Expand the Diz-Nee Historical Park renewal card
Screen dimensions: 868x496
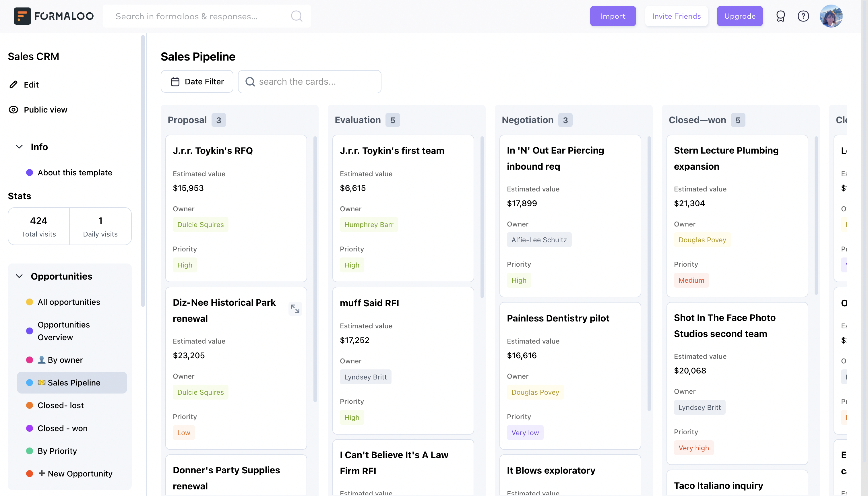click(x=295, y=309)
